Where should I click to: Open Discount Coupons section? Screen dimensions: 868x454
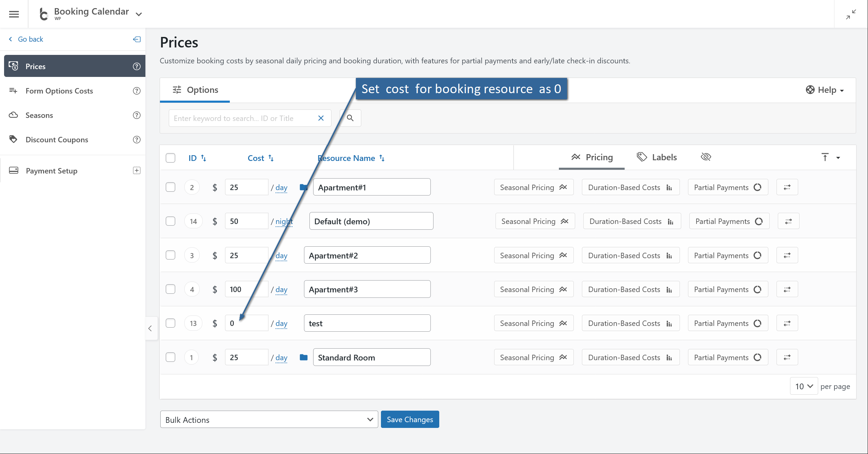coord(57,140)
